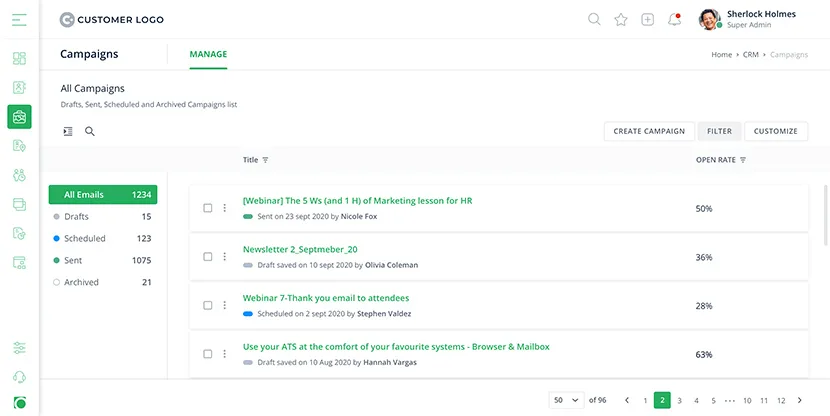The image size is (830, 416).
Task: Go to Home in the breadcrumb
Action: (x=721, y=55)
